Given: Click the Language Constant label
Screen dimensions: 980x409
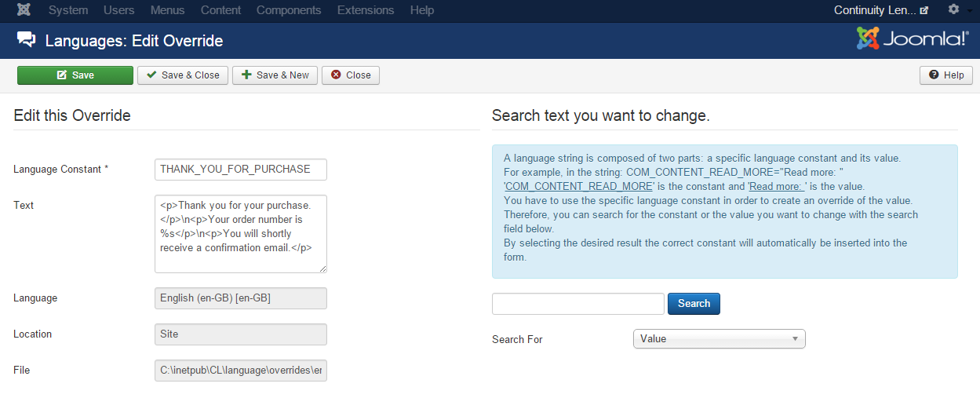Looking at the screenshot, I should point(61,169).
